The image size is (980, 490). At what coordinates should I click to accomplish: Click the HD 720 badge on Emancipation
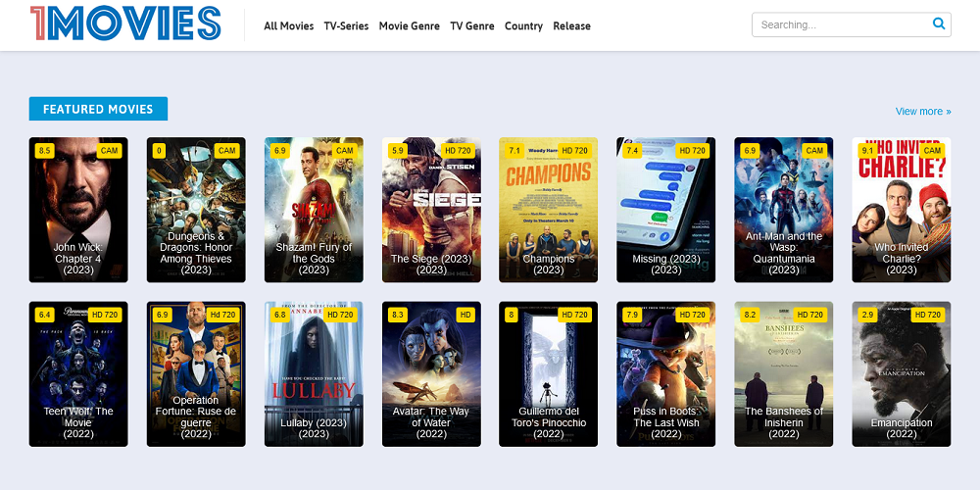tap(927, 315)
